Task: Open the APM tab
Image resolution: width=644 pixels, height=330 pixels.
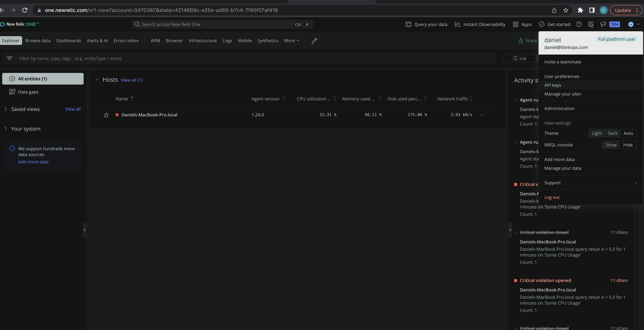Action: [155, 41]
